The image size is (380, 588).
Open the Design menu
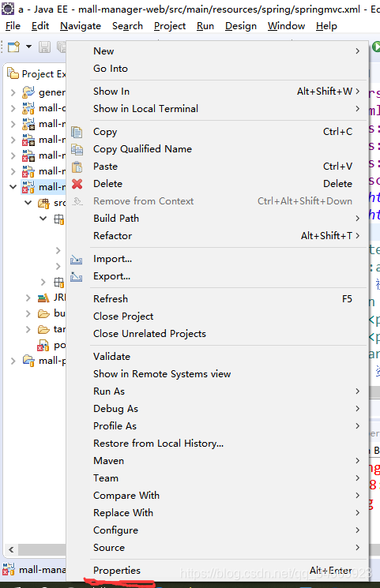tap(241, 26)
